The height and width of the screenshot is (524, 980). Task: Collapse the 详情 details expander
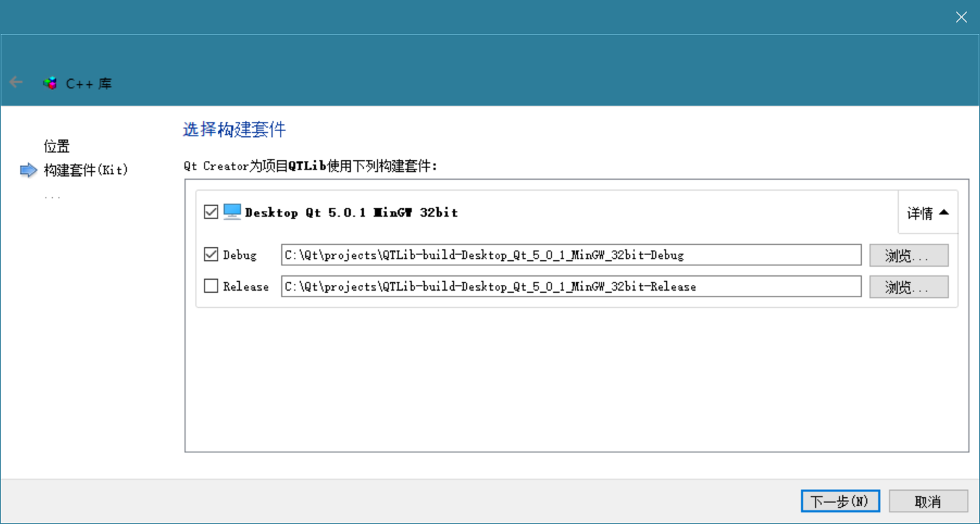point(928,213)
